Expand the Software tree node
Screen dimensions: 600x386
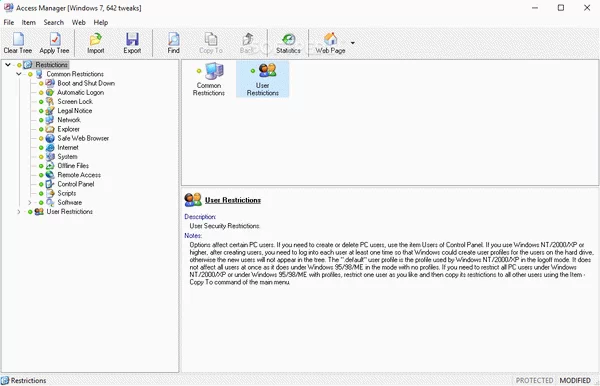click(29, 202)
